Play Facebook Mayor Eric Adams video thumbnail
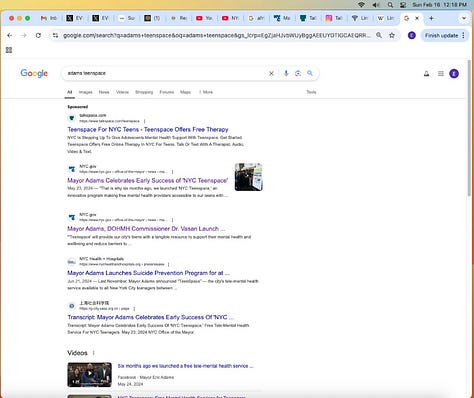The width and height of the screenshot is (474, 398). pos(89,375)
